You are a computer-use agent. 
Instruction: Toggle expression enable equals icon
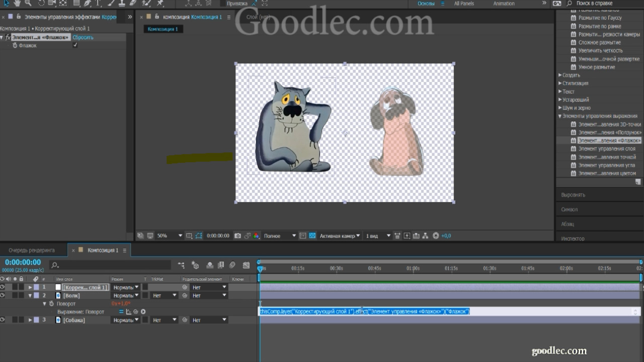coord(121,312)
